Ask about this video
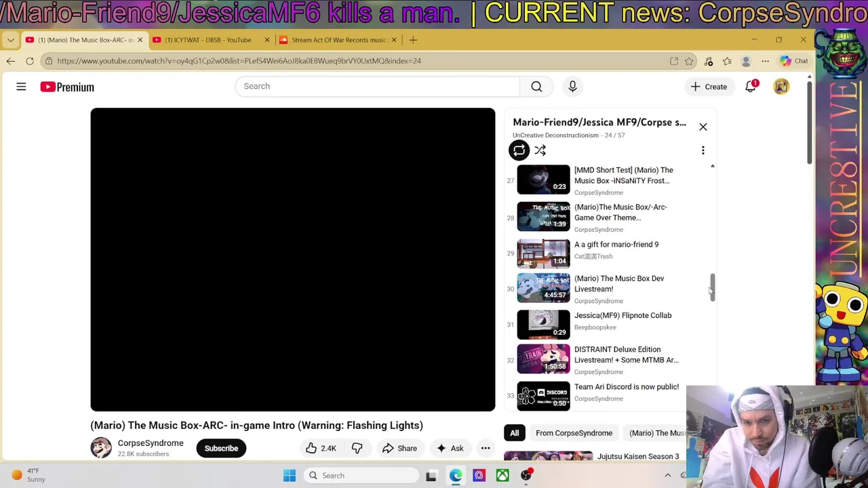Screen dimensions: 868x488 pos(450,448)
